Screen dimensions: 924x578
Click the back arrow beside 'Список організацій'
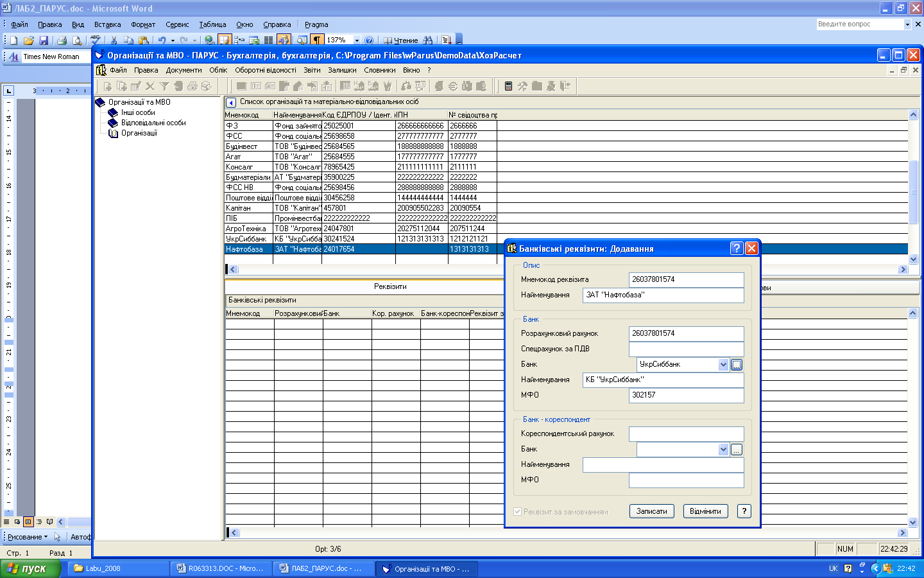click(x=231, y=102)
